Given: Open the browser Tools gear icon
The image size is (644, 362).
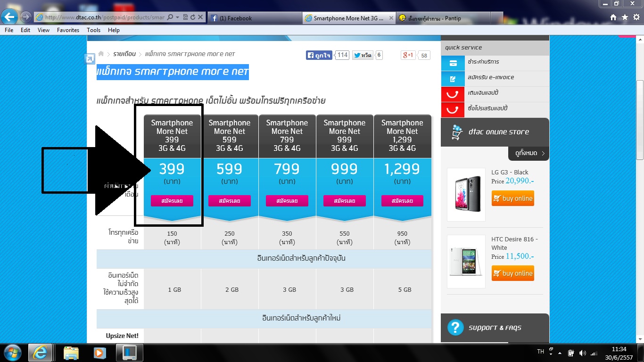Looking at the screenshot, I should pos(636,17).
